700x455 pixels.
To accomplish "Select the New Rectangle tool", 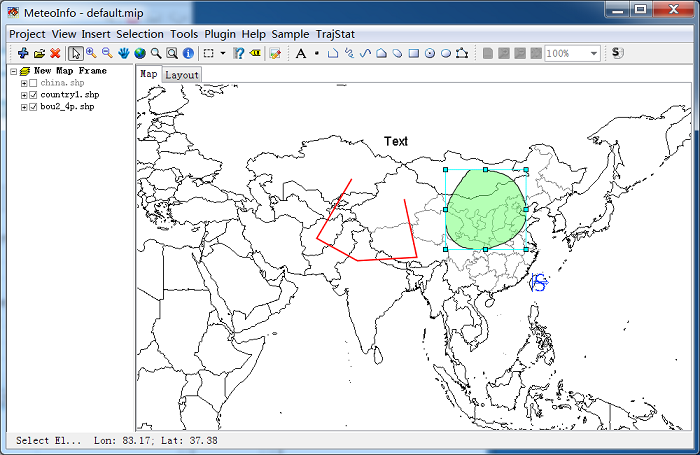I will coord(414,53).
